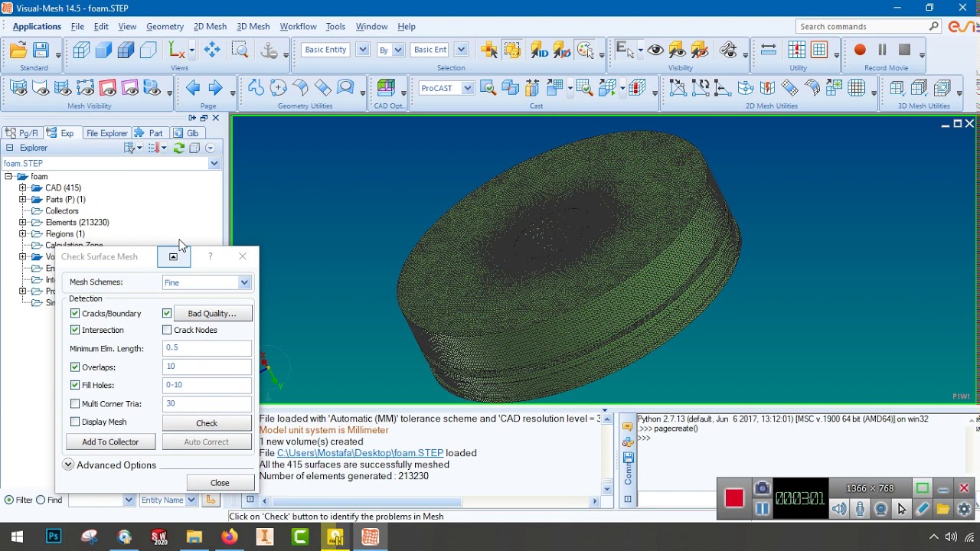Select the Filter radio button
The height and width of the screenshot is (551, 980).
click(x=9, y=500)
